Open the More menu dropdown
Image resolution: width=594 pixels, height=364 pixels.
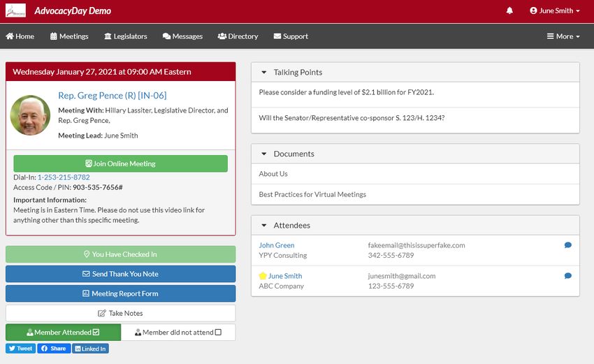pos(563,36)
